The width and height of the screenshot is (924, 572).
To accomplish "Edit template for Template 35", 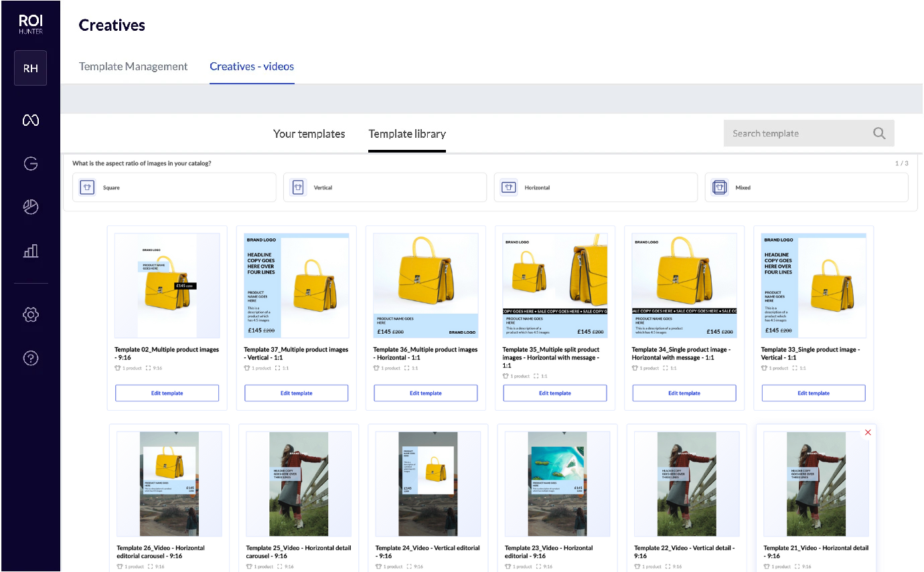I will point(555,393).
